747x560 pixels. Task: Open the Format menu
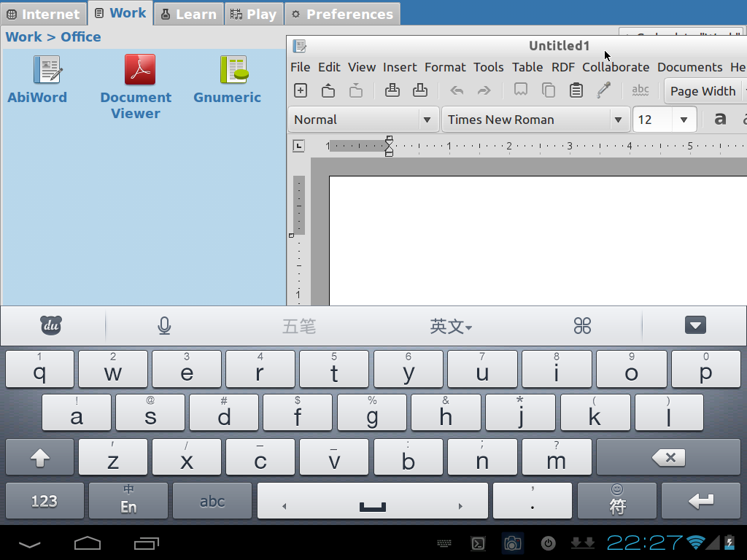click(x=445, y=67)
